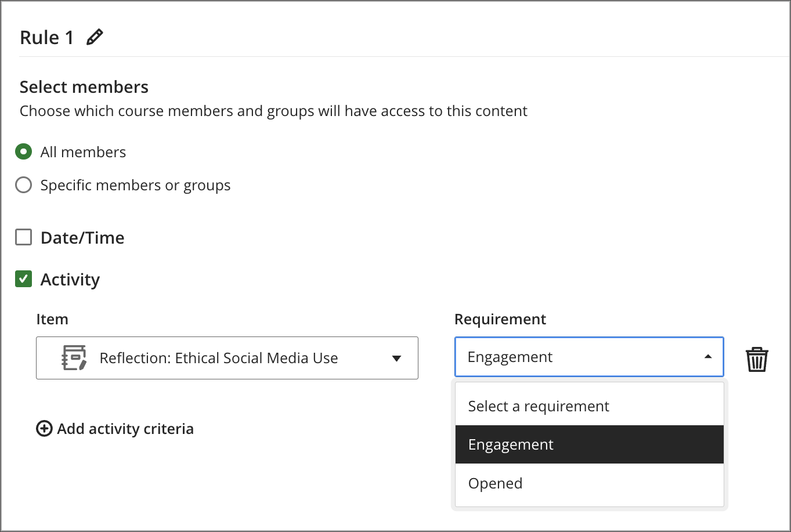Screen dimensions: 791x532
Task: Click the Requirement column label
Action: pyautogui.click(x=500, y=319)
